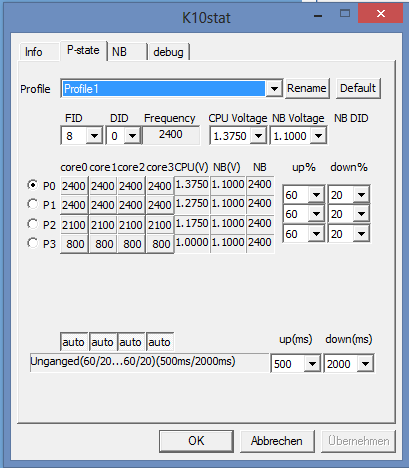Open the debug tab
The height and width of the screenshot is (468, 409).
tap(169, 52)
